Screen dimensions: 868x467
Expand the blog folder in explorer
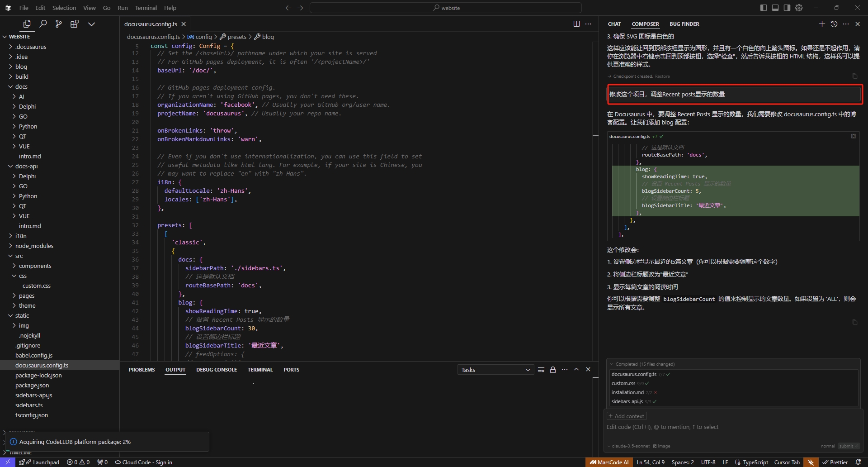click(60, 67)
